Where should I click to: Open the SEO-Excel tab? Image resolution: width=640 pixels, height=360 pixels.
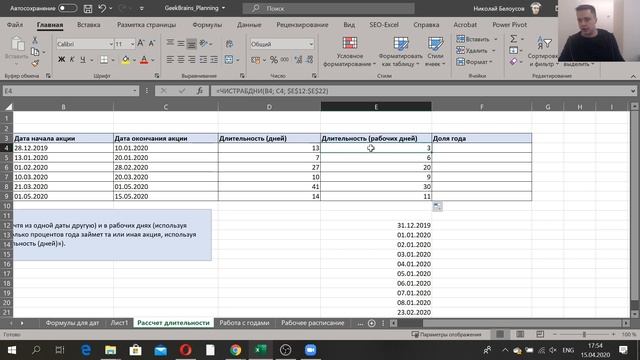[384, 25]
